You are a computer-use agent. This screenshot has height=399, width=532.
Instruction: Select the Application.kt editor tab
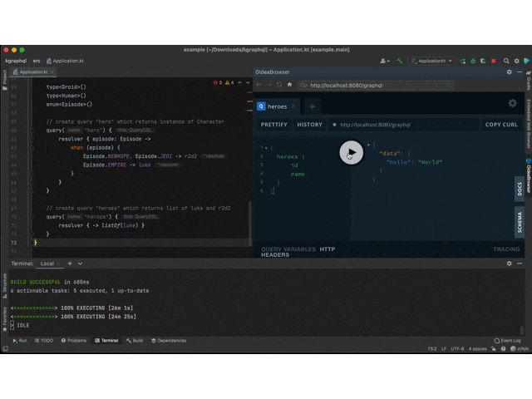(x=33, y=72)
